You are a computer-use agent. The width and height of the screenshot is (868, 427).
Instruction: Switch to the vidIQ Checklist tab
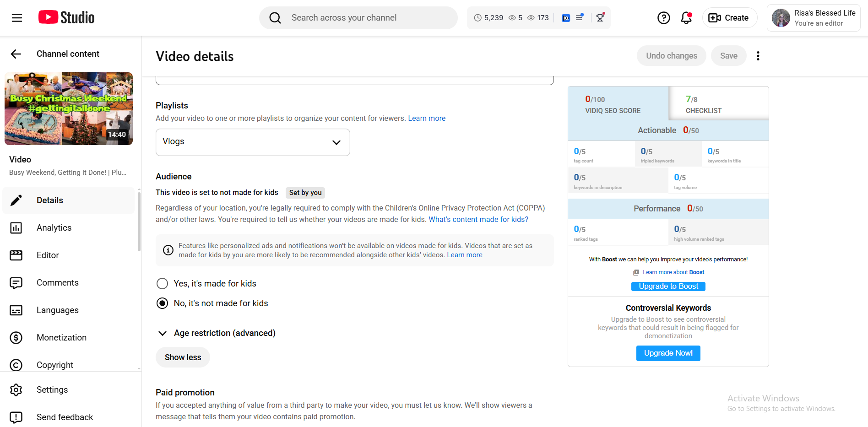point(718,104)
